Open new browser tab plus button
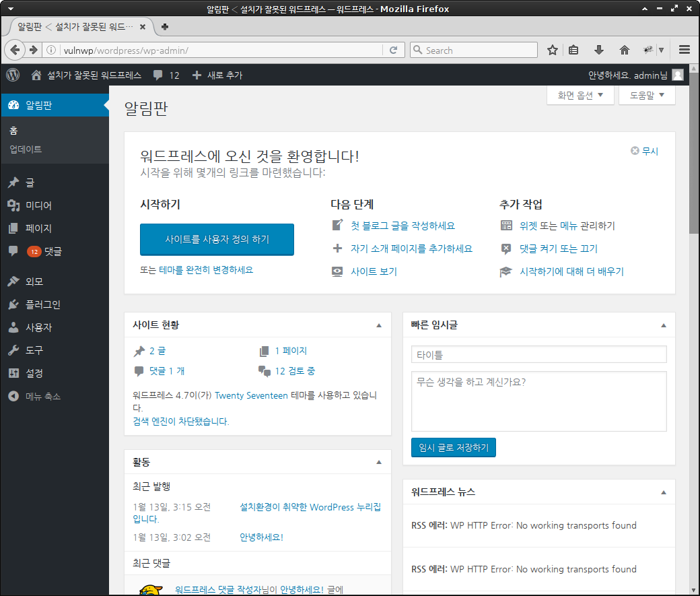Screen dimensions: 700x596 165,27
